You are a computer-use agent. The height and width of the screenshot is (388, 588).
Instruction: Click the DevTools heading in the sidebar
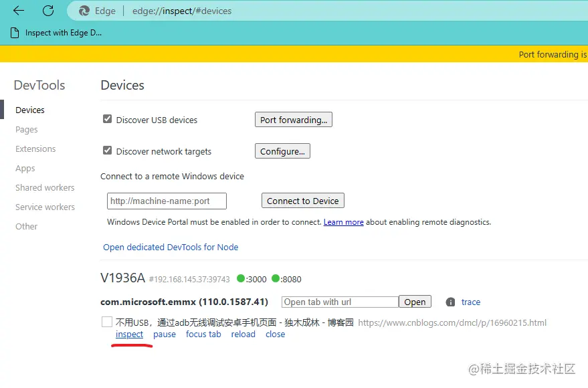[39, 85]
